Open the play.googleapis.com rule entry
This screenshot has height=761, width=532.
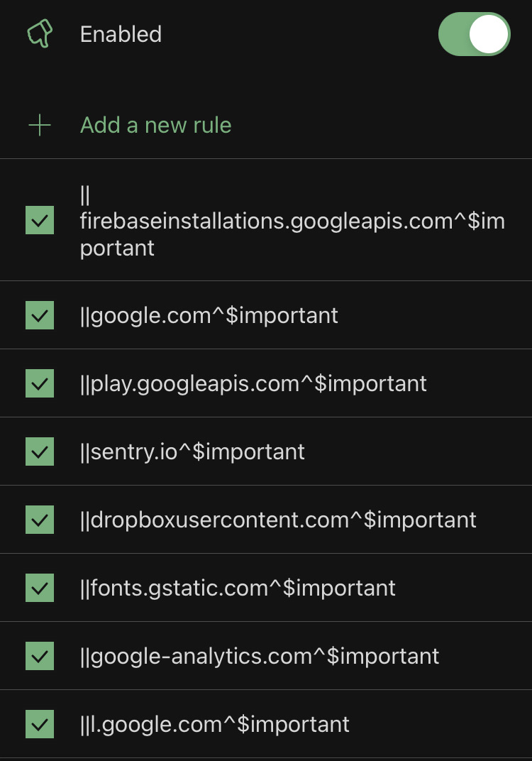(x=253, y=383)
